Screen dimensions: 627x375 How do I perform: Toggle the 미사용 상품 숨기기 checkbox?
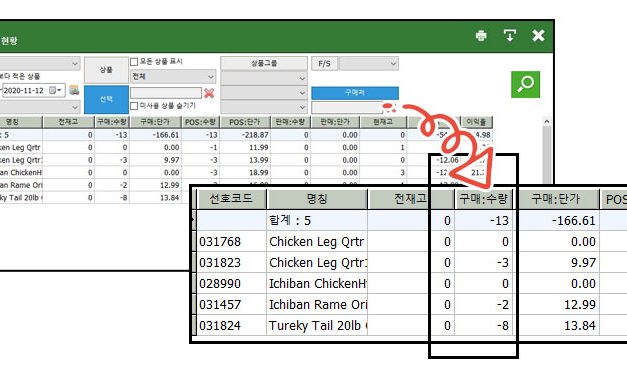click(134, 106)
